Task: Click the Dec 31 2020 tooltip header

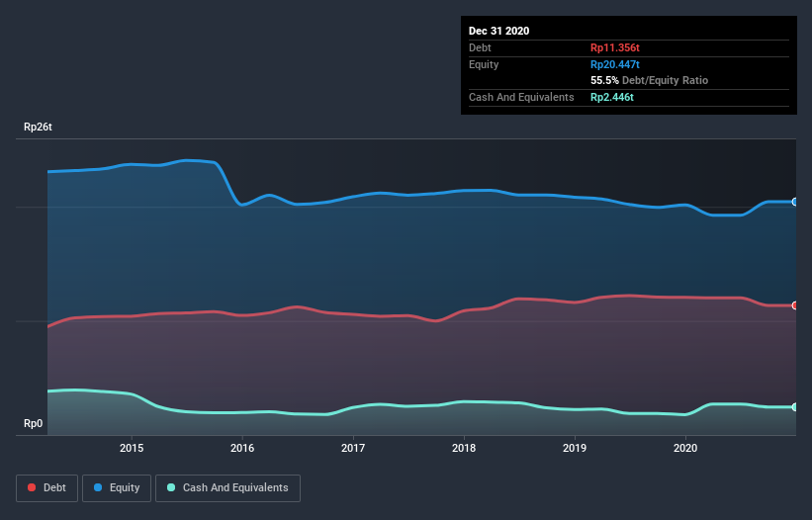Action: click(x=498, y=31)
